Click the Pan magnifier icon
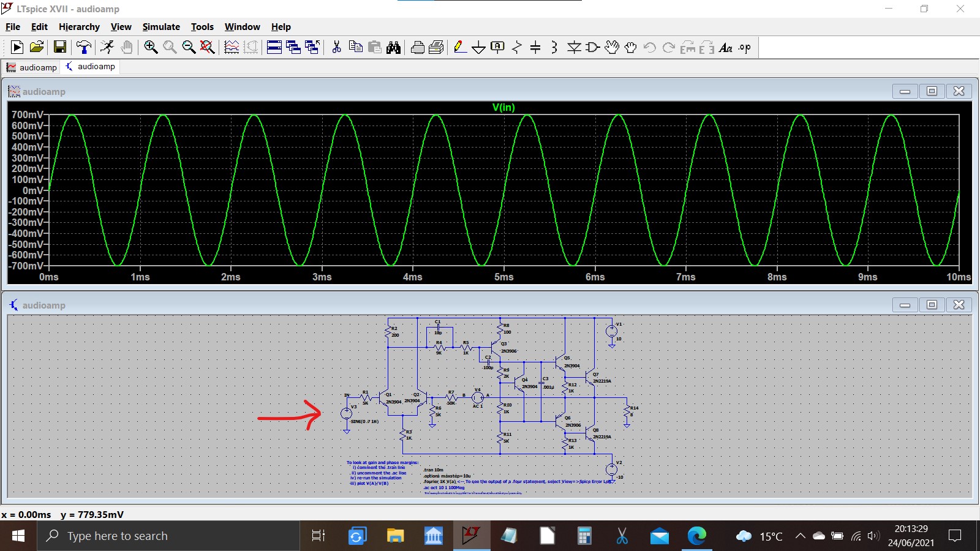This screenshot has width=980, height=551. click(170, 47)
